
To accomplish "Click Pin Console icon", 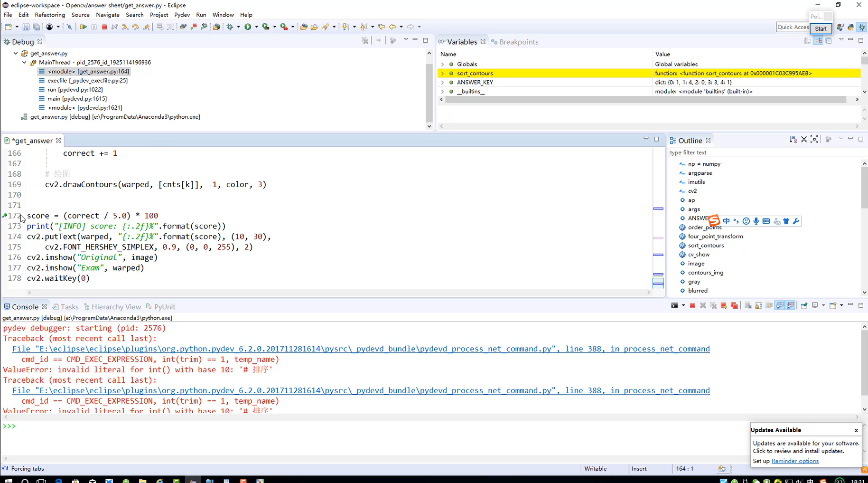I will tap(804, 305).
